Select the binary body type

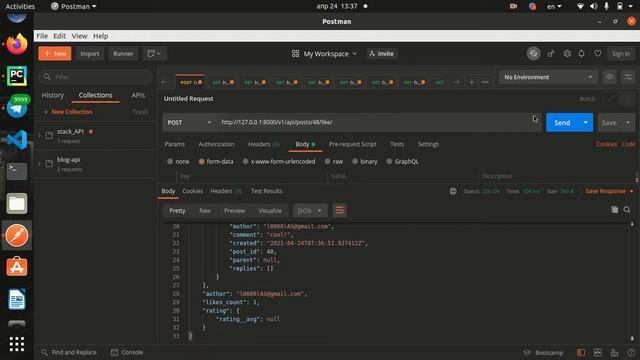355,162
